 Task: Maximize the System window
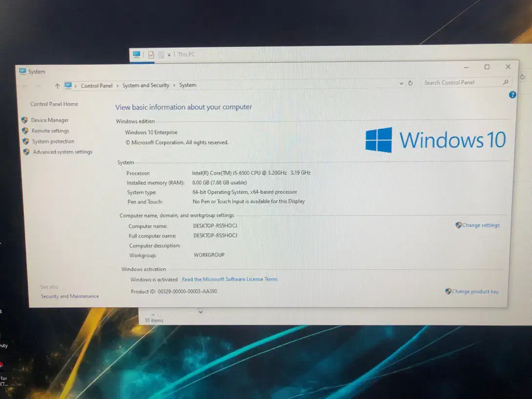point(487,67)
